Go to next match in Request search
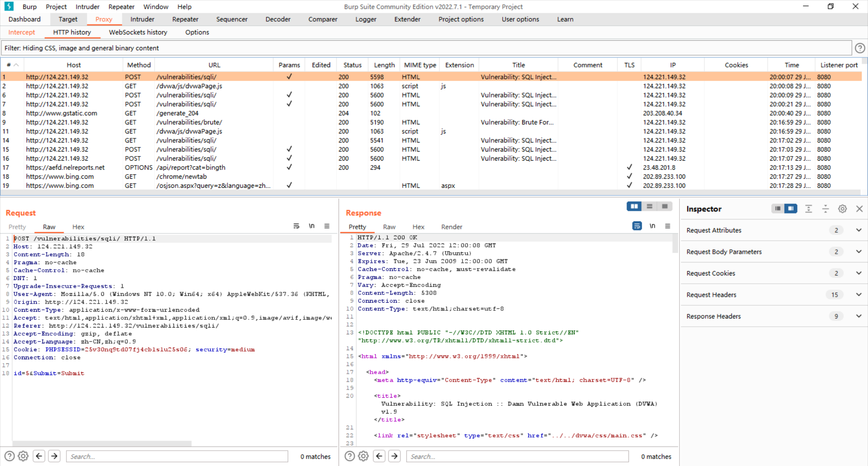The image size is (868, 466). coord(54,456)
